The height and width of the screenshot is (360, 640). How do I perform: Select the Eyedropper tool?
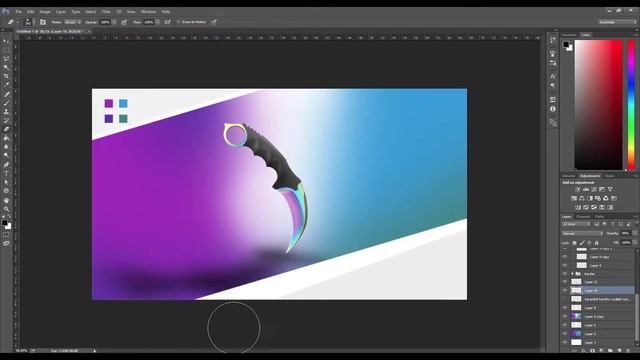pyautogui.click(x=6, y=84)
